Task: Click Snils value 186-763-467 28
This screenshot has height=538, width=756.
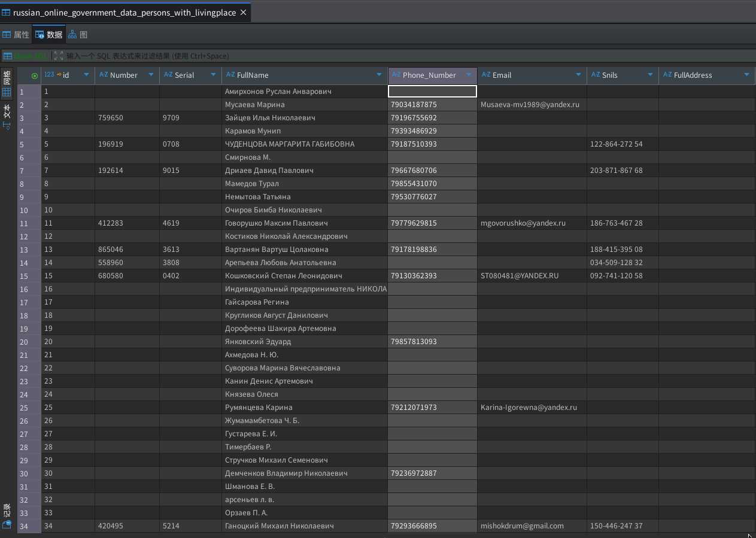Action: [x=616, y=223]
